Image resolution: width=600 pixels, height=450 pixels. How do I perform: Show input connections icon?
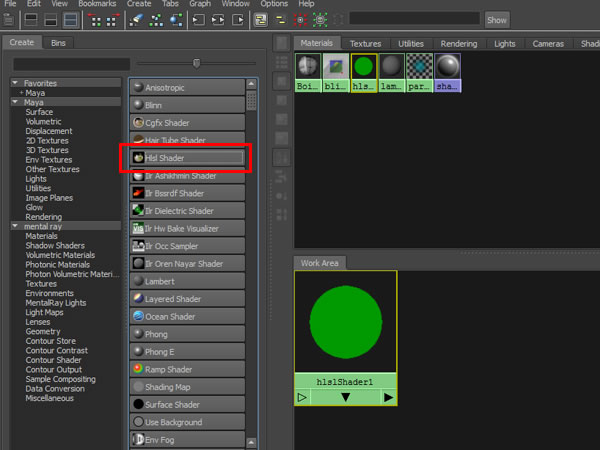click(x=198, y=20)
